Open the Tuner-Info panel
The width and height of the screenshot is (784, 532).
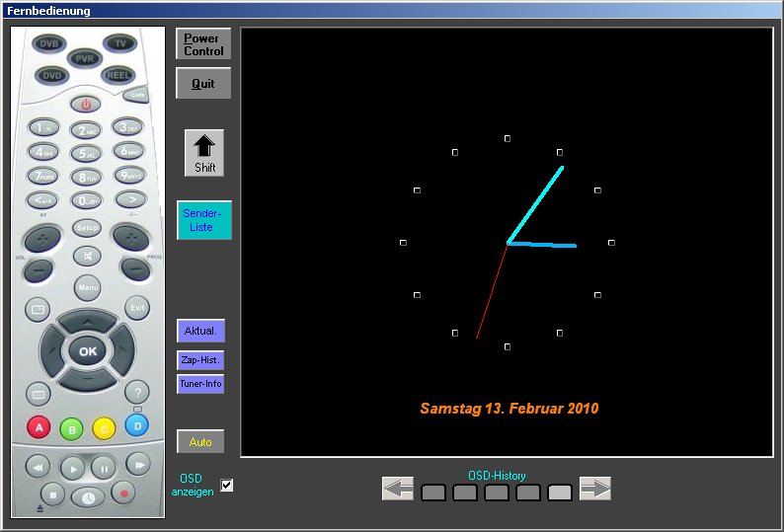200,384
